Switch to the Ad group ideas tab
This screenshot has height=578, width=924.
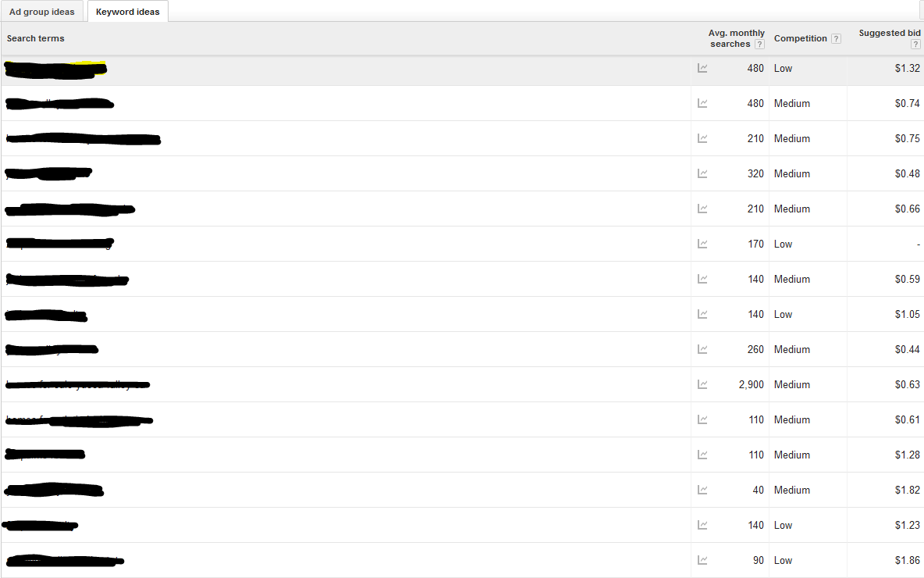(42, 12)
